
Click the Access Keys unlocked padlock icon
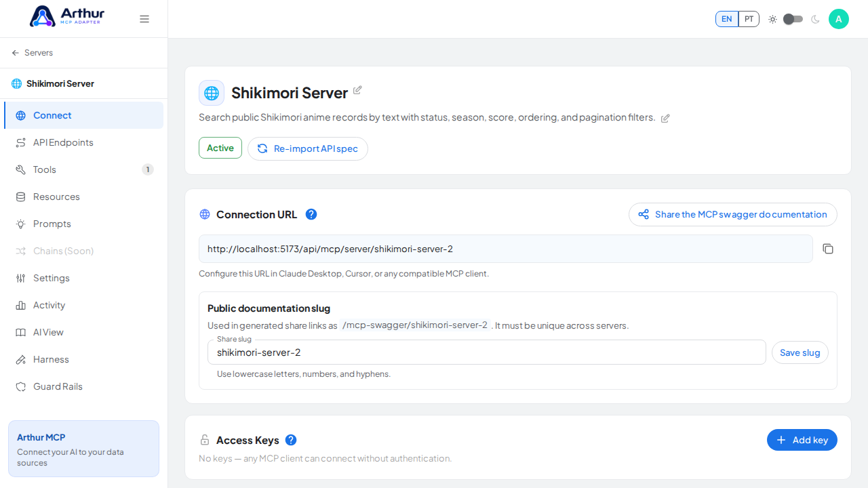pyautogui.click(x=205, y=440)
